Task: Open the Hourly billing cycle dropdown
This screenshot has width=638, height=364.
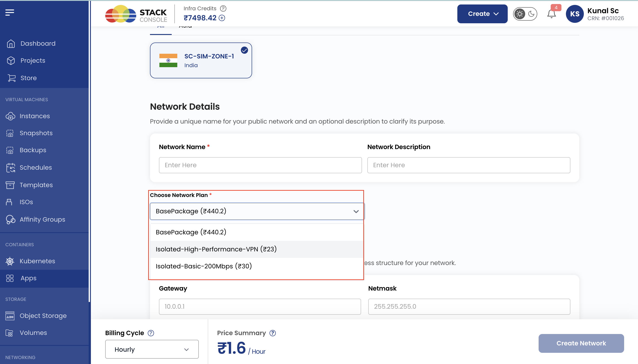Action: (x=152, y=349)
